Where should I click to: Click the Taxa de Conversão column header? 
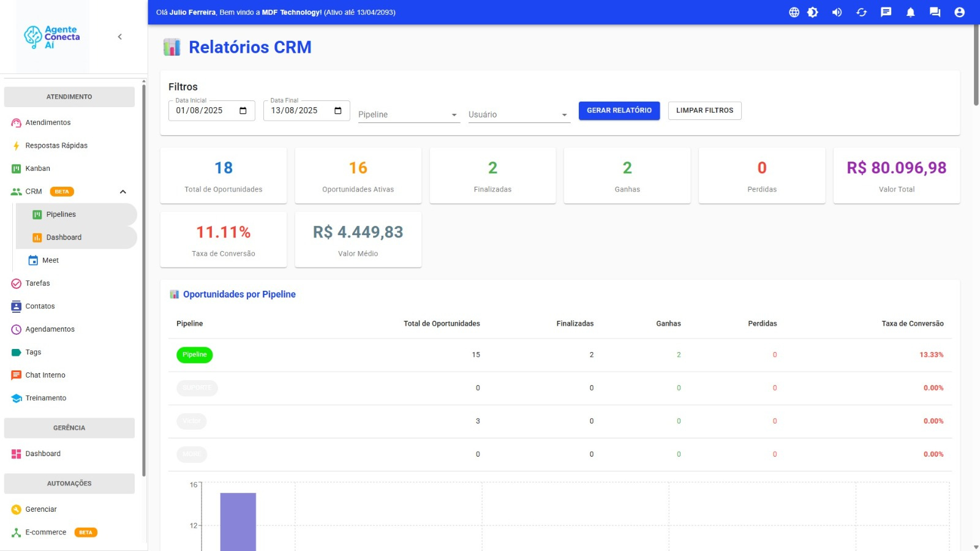(913, 324)
